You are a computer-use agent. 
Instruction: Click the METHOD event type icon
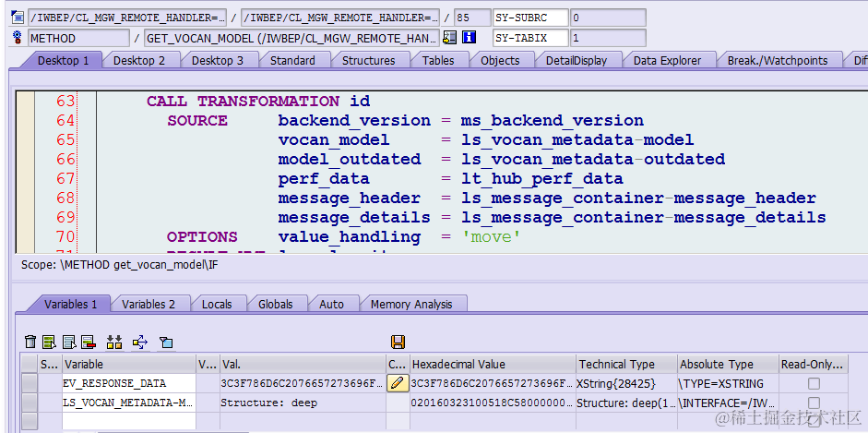coord(18,38)
